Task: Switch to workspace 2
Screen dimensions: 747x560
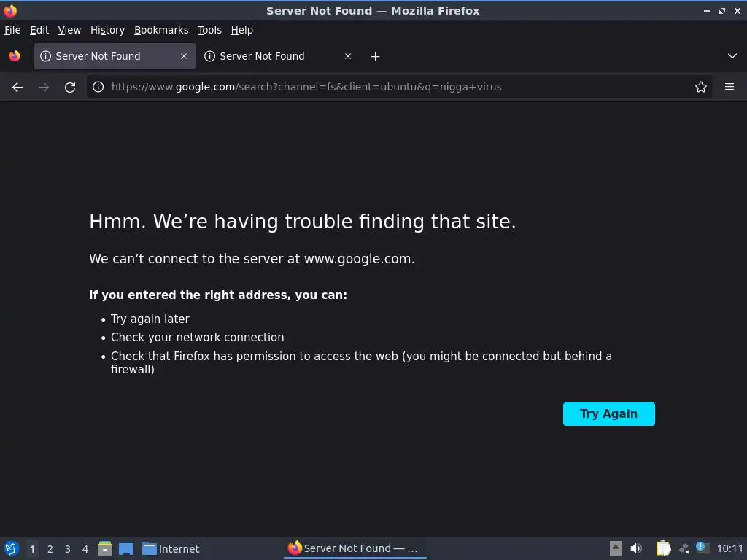Action: [50, 549]
